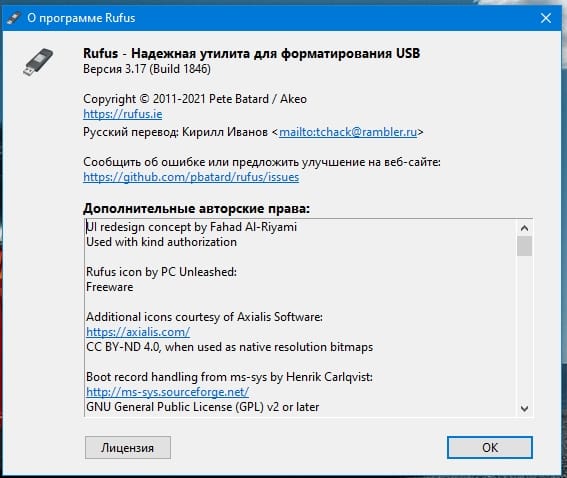Click the scrollbar up arrow in credits box
The height and width of the screenshot is (478, 567).
(x=524, y=228)
